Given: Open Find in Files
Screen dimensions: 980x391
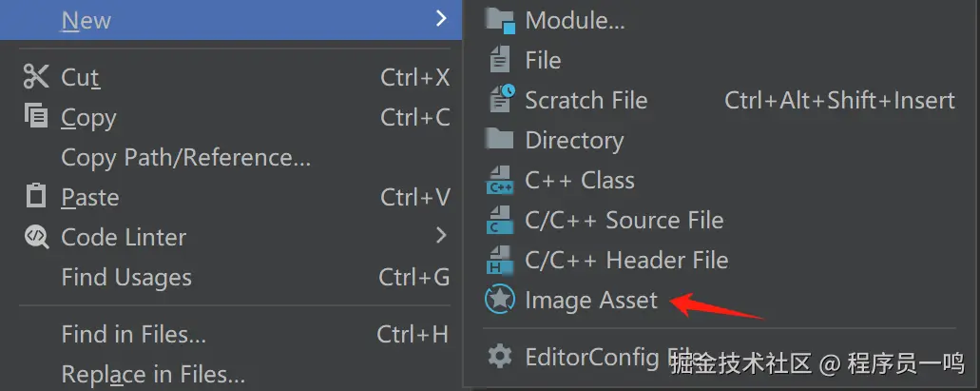Looking at the screenshot, I should [133, 334].
